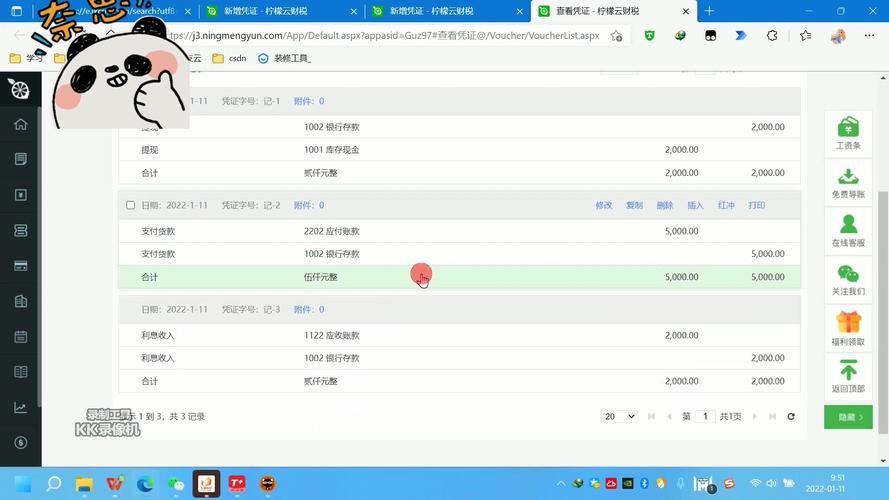Viewport: 889px width, 500px height.
Task: Click the page number input field
Action: tap(705, 417)
